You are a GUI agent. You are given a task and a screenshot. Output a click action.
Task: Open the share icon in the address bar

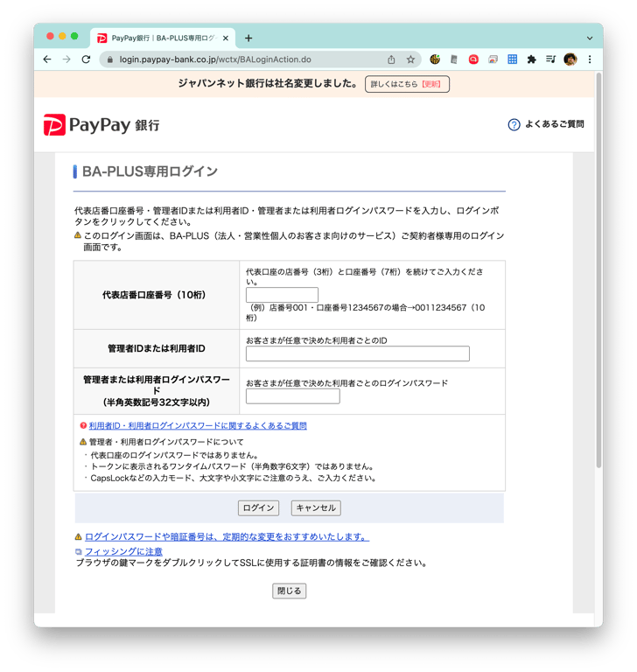coord(391,59)
